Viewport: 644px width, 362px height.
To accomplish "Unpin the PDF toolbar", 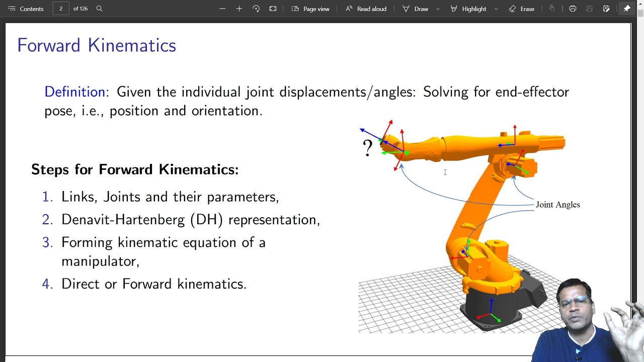I will click(627, 9).
